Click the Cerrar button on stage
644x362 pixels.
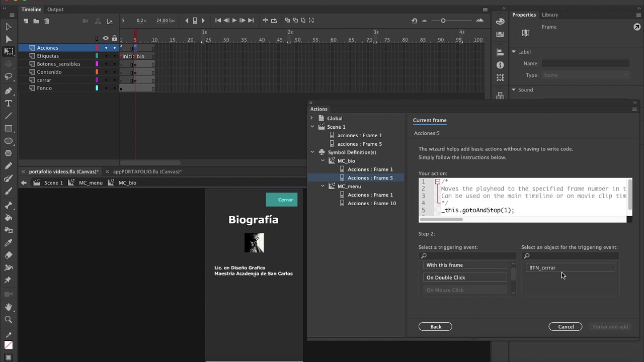(x=282, y=200)
